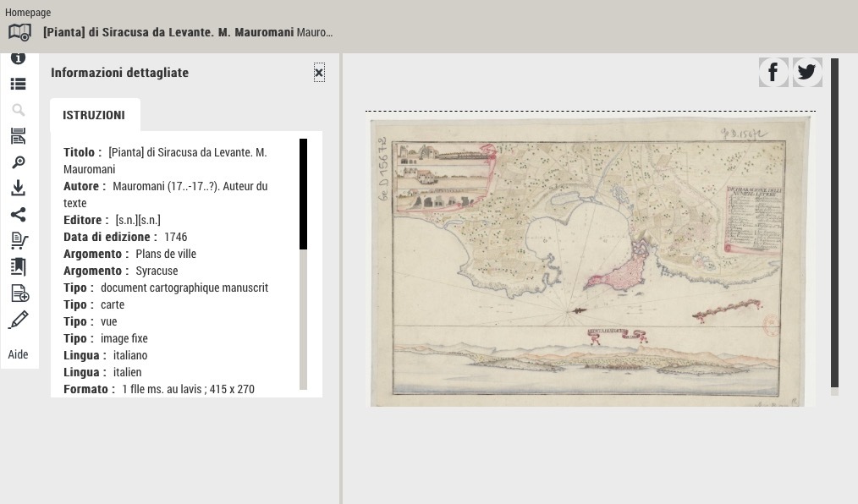The width and height of the screenshot is (858, 504).
Task: Open the Aide help link
Action: [18, 354]
